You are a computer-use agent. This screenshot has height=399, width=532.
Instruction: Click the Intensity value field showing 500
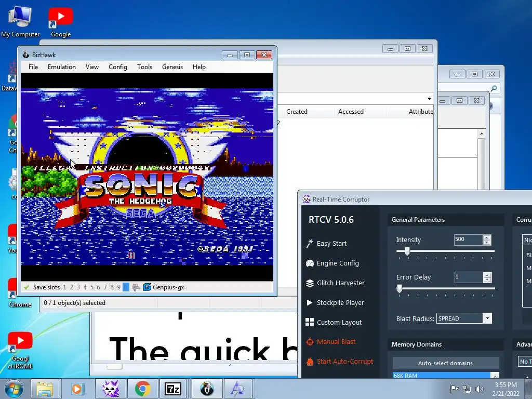(468, 240)
